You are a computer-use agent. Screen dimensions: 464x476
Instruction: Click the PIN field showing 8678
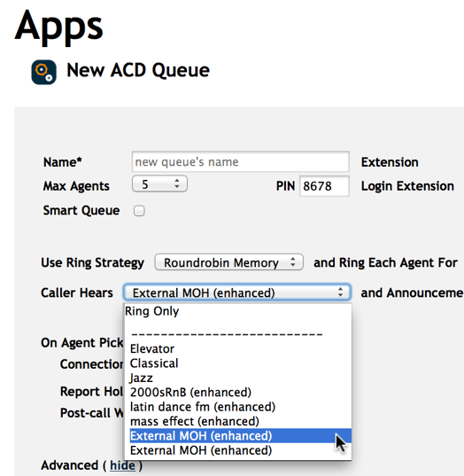tap(324, 186)
